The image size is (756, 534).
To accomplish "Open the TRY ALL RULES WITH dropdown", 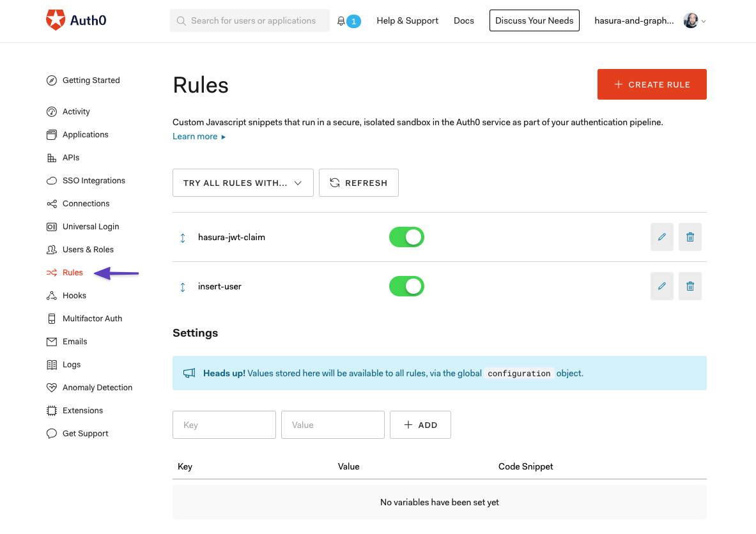I will click(x=243, y=183).
